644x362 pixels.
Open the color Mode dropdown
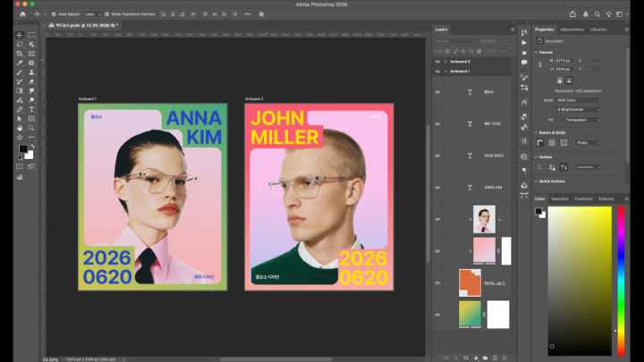pyautogui.click(x=579, y=100)
